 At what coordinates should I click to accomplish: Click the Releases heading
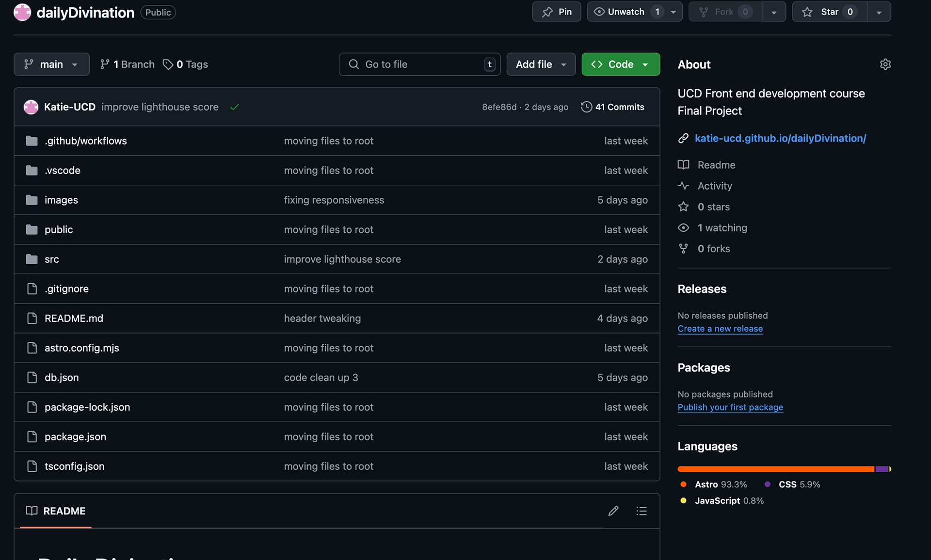[702, 289]
